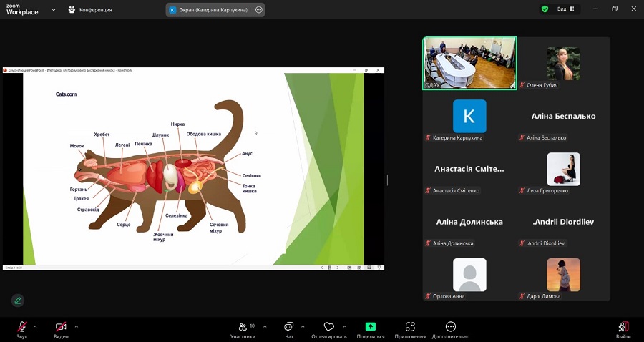Open screen share tab three-dots options
This screenshot has width=644, height=342.
point(259,10)
